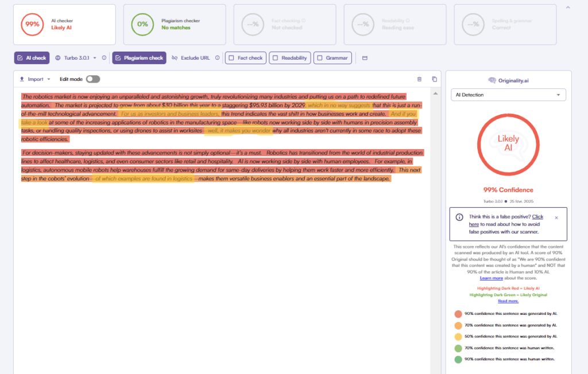
Task: Click the calendar icon in the toolbar
Action: point(365,58)
